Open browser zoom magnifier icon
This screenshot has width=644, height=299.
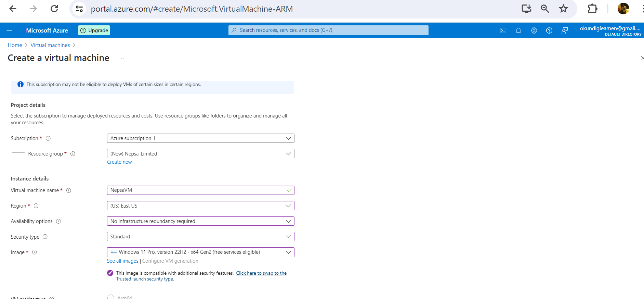click(x=545, y=9)
